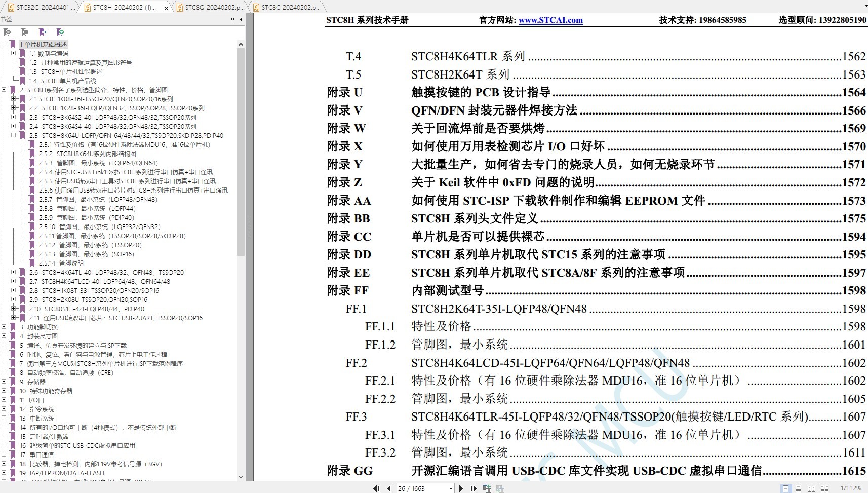Click the PDF icon on STC32G-20240401 tab
868x493 pixels.
click(x=11, y=8)
